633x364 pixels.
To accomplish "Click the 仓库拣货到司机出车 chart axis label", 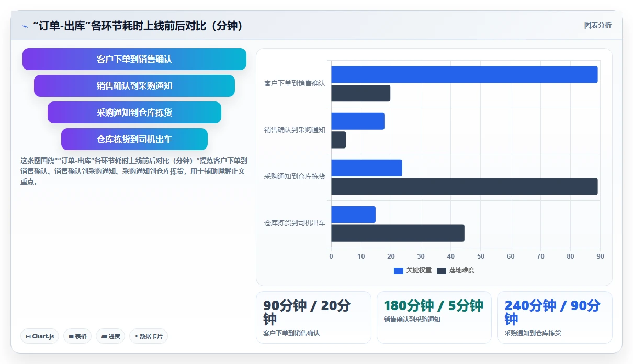I will click(295, 223).
